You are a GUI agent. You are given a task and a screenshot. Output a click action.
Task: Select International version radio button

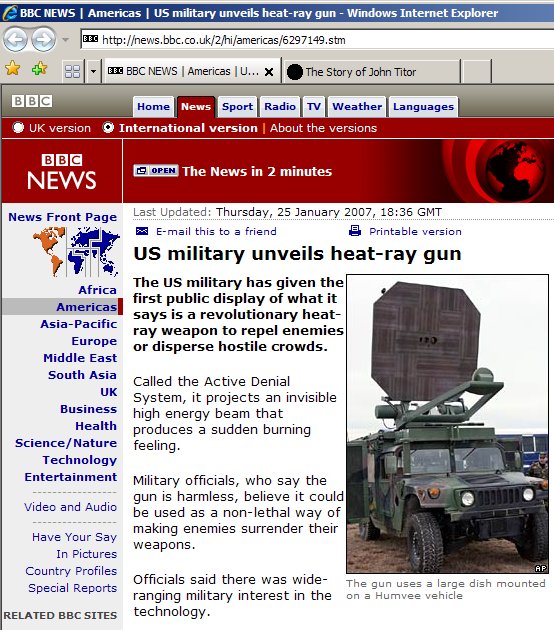click(108, 128)
